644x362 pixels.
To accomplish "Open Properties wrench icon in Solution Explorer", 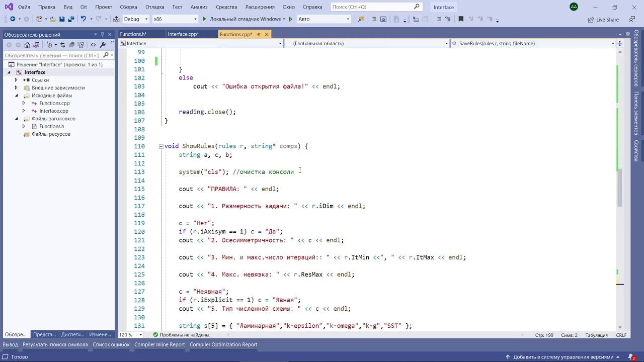I will [x=103, y=45].
